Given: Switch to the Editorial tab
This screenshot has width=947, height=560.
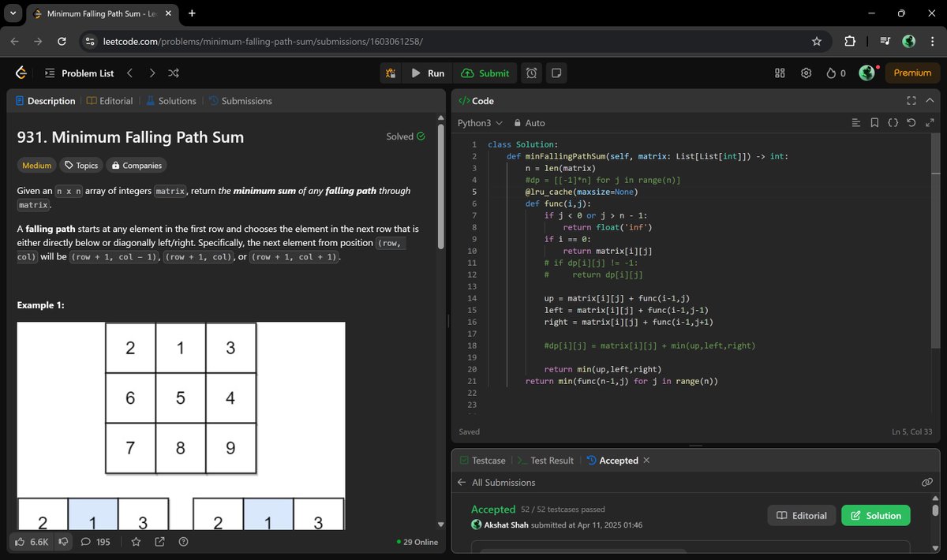Looking at the screenshot, I should coord(110,101).
